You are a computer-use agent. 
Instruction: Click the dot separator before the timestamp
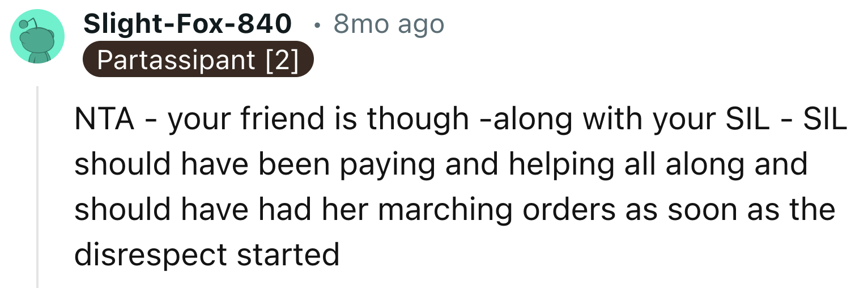[317, 25]
